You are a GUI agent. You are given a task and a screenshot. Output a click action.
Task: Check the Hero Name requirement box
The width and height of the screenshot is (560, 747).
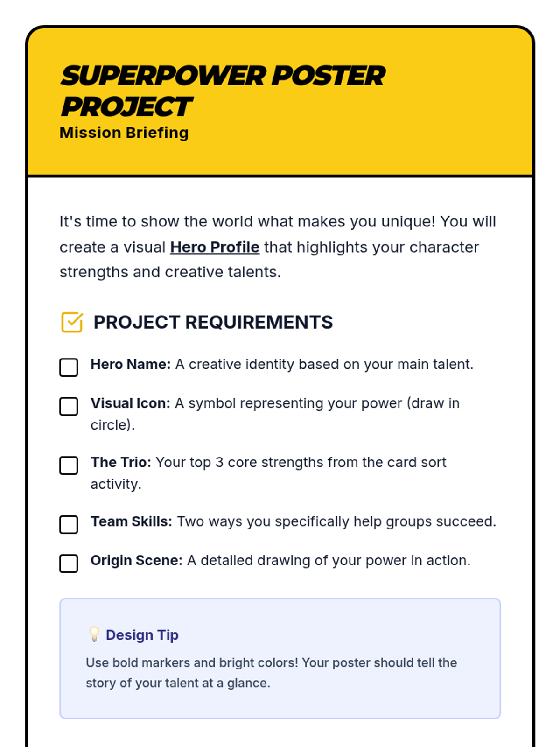(x=69, y=367)
